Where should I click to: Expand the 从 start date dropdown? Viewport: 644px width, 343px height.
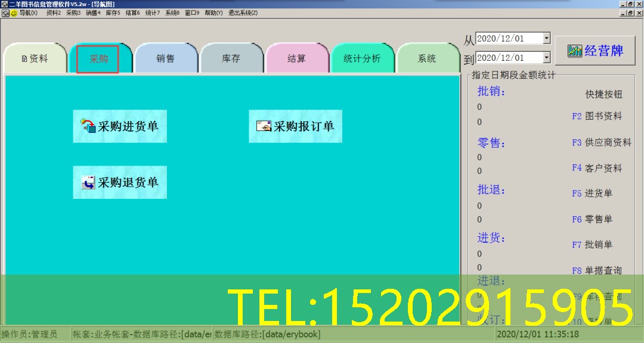tap(546, 38)
